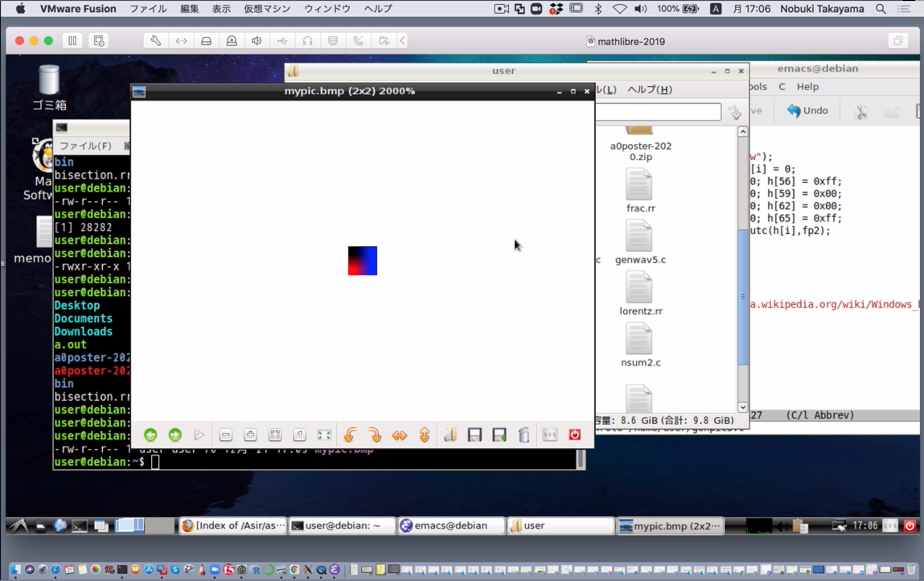This screenshot has height=581, width=924.
Task: Open 仮想マシン menu in macOS menu bar
Action: click(267, 9)
